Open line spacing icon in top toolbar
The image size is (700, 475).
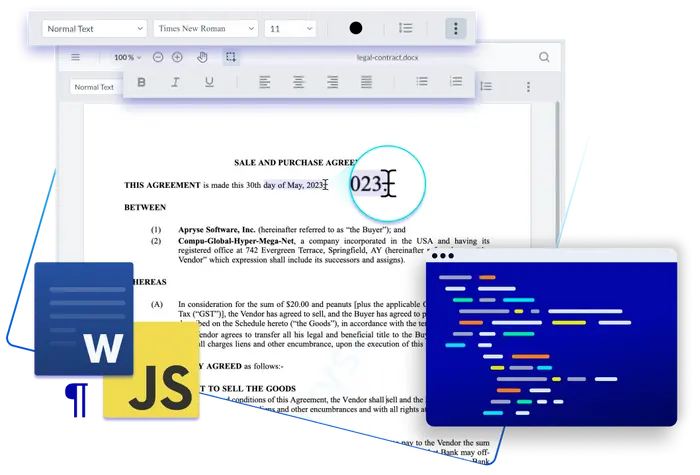pos(405,28)
